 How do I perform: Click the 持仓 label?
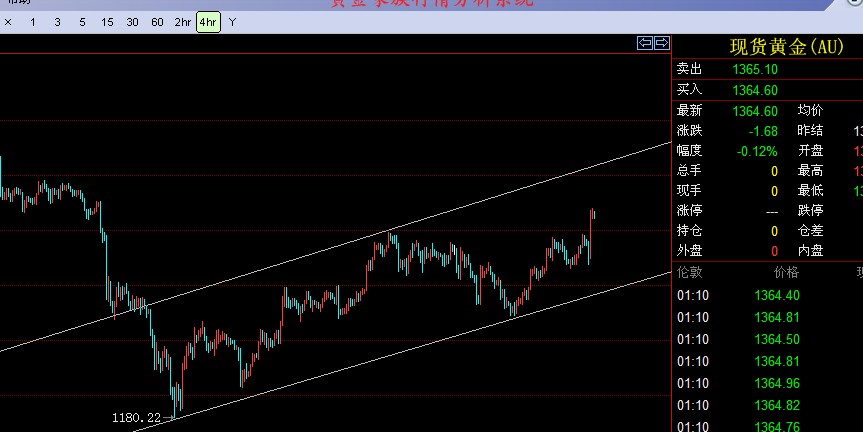point(689,231)
